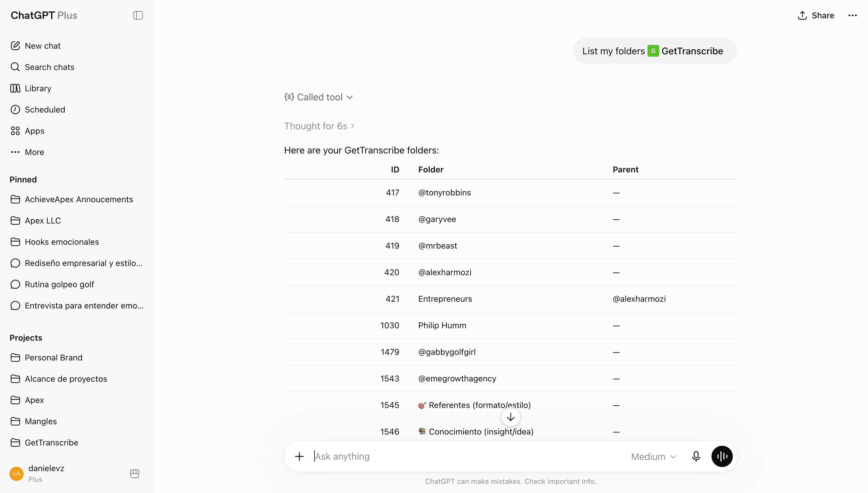Click the @tonyrobbins folder cell
The height and width of the screenshot is (493, 868).
click(445, 193)
